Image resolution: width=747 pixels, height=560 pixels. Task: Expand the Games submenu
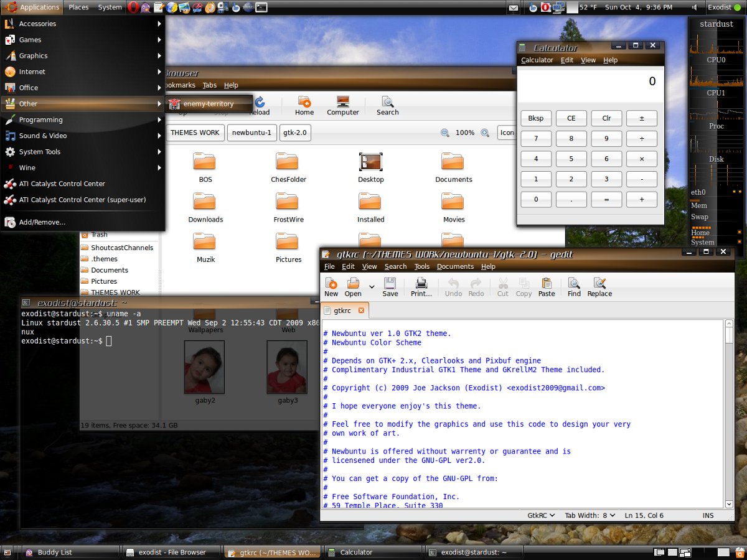tap(83, 40)
